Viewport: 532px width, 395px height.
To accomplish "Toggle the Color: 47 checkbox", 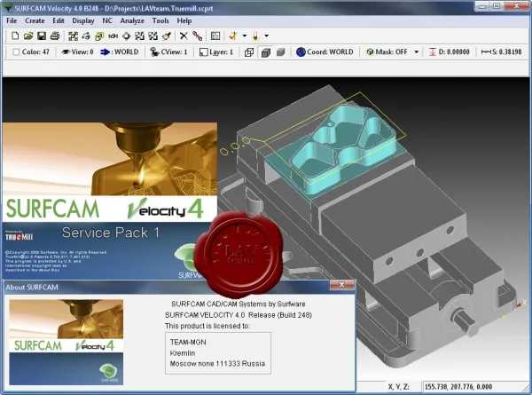I will [16, 52].
